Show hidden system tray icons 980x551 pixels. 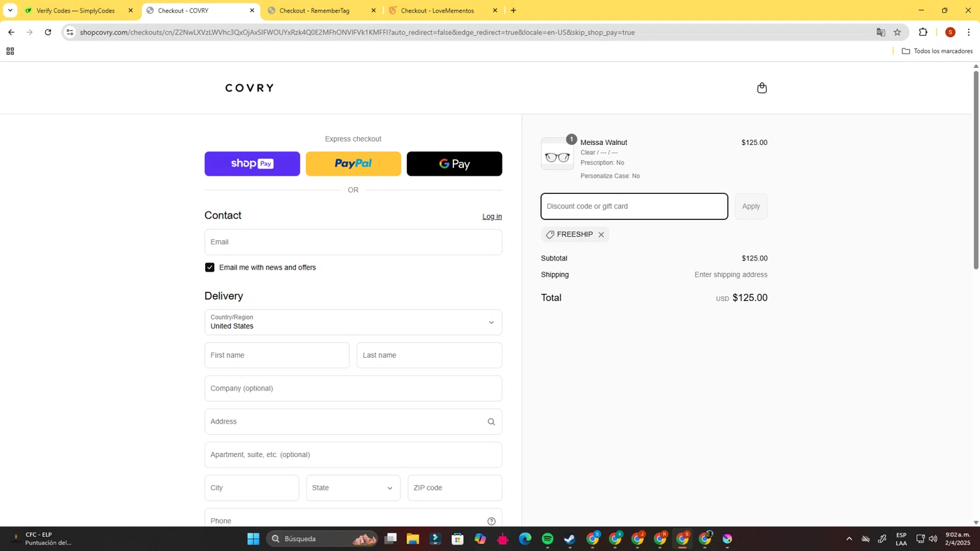pos(849,539)
